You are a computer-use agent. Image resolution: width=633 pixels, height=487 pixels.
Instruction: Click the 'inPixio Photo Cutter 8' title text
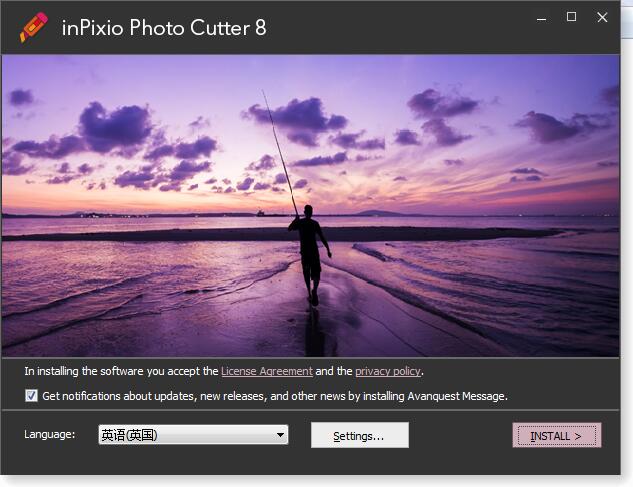tap(164, 28)
